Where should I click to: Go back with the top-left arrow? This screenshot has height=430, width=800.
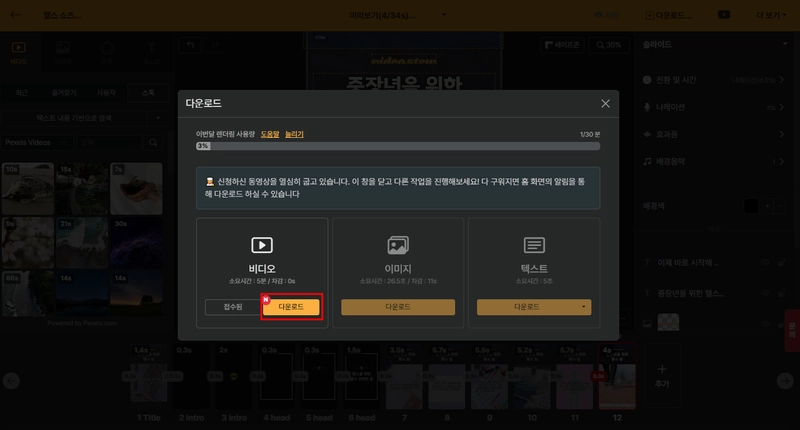click(16, 15)
